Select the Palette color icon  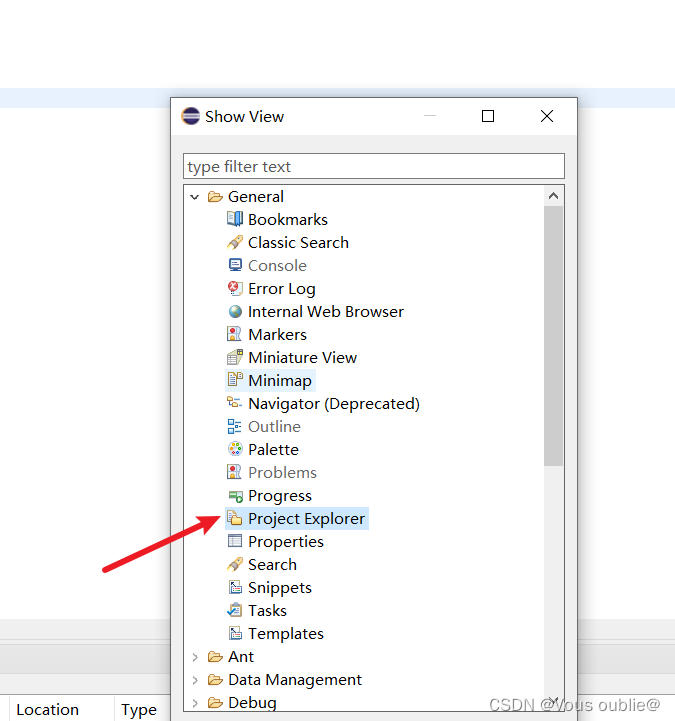(235, 449)
